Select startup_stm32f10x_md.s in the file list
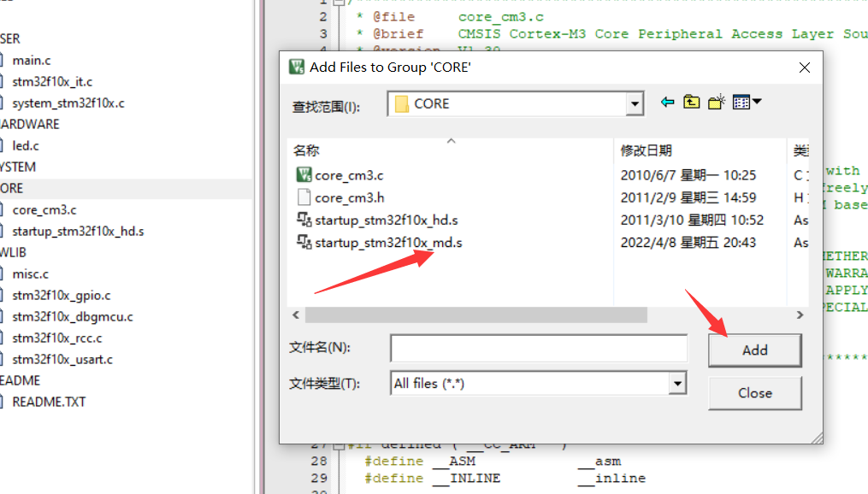Screen dimensions: 868x494 coord(388,242)
